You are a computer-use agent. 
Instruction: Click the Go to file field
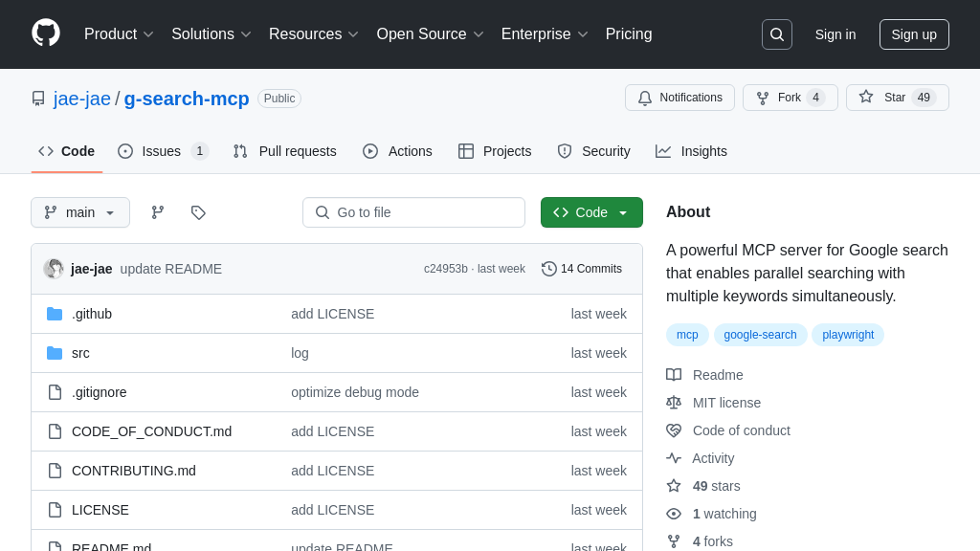pyautogui.click(x=413, y=212)
